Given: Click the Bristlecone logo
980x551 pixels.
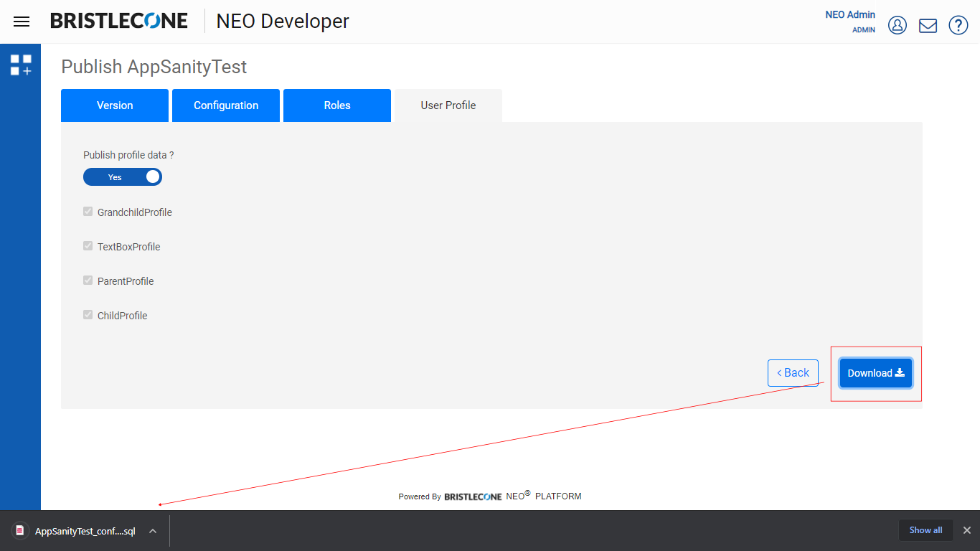Looking at the screenshot, I should coord(119,21).
